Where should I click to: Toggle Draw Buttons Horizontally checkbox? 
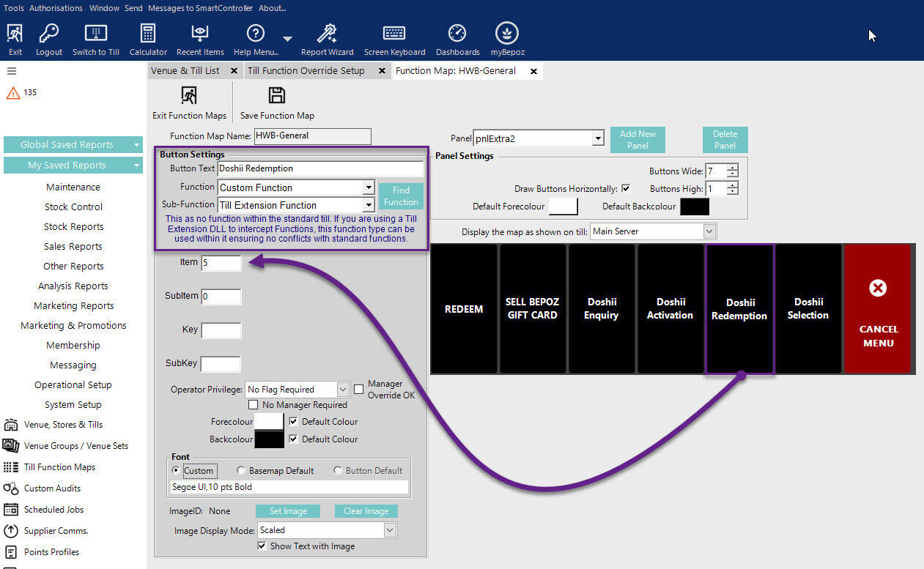(x=626, y=188)
